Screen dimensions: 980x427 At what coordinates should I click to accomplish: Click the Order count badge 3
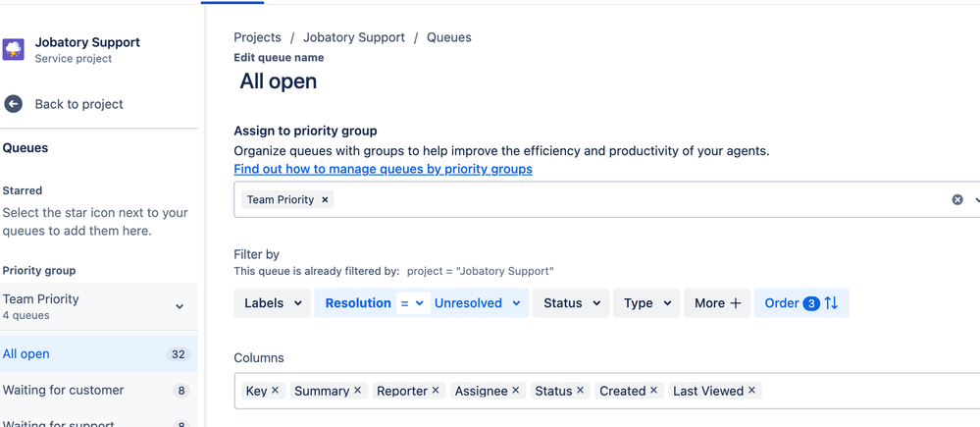811,304
